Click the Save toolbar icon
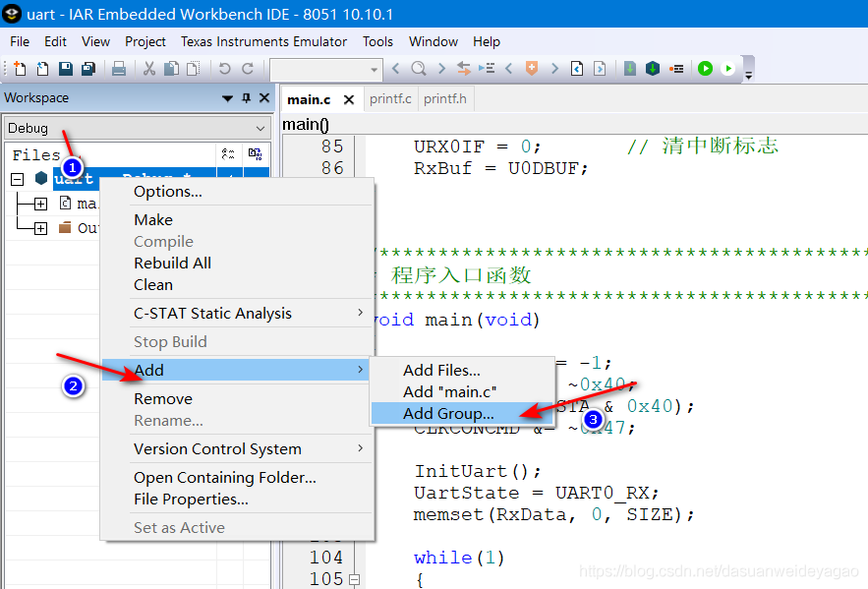The image size is (868, 589). click(65, 69)
